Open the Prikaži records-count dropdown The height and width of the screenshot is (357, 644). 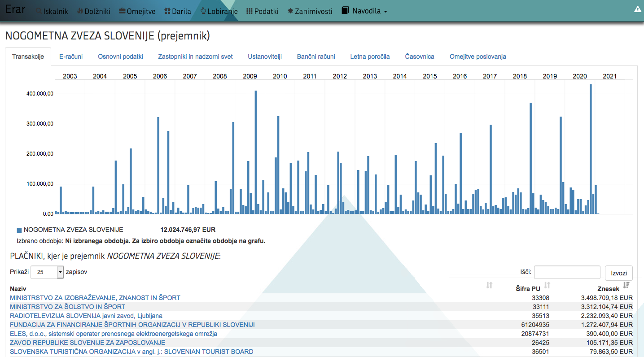47,272
